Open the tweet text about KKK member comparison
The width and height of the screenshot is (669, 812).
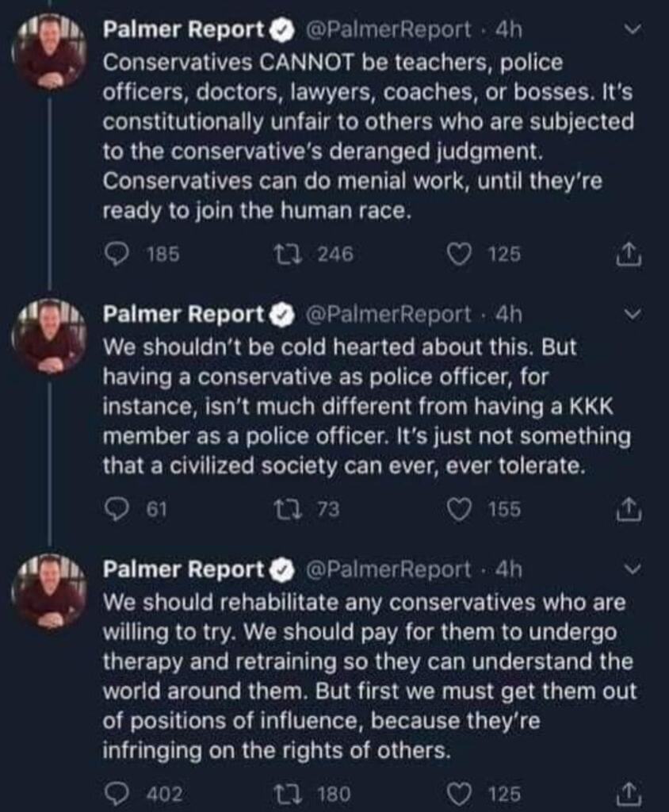click(366, 407)
